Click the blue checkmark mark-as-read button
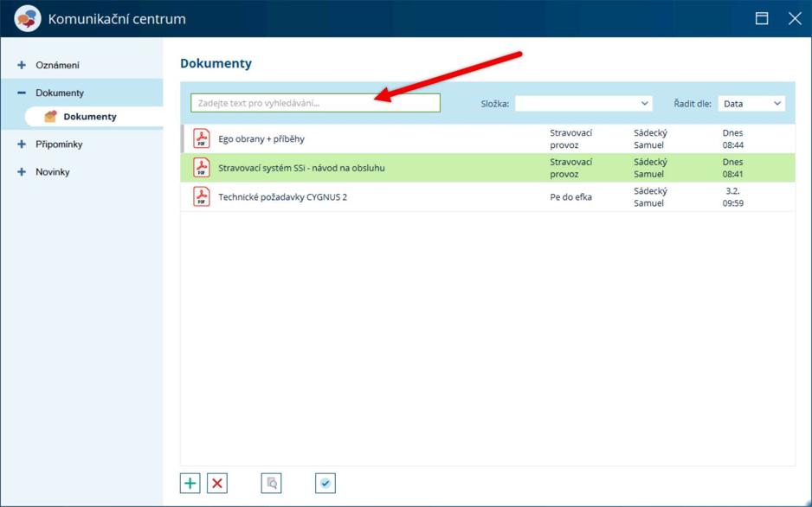Image resolution: width=812 pixels, height=507 pixels. [x=325, y=483]
